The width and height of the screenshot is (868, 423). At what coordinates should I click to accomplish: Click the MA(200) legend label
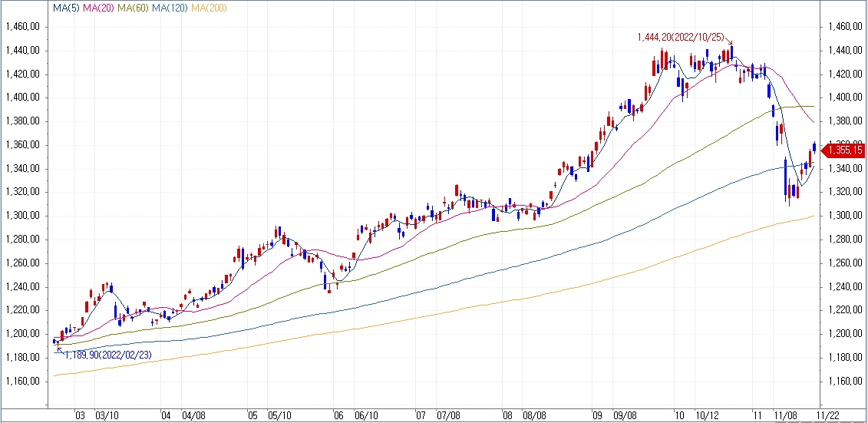pos(210,8)
